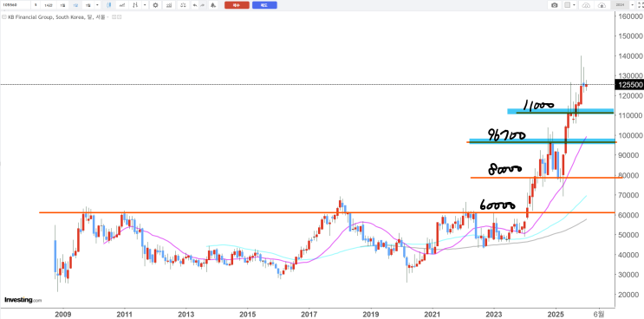Screen dimensions: 644x319
Task: Enter fullscreen chart mode
Action: pyautogui.click(x=641, y=5)
